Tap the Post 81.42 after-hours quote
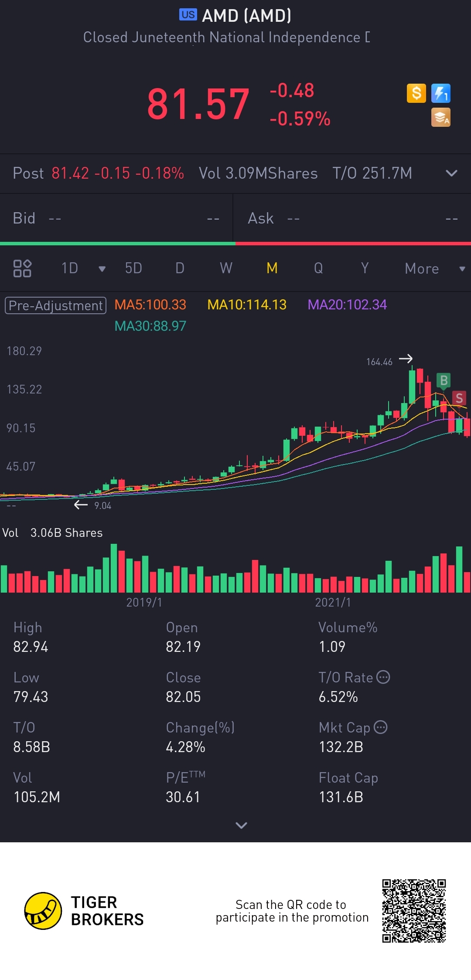Screen dimensions: 471x980 tap(99, 173)
